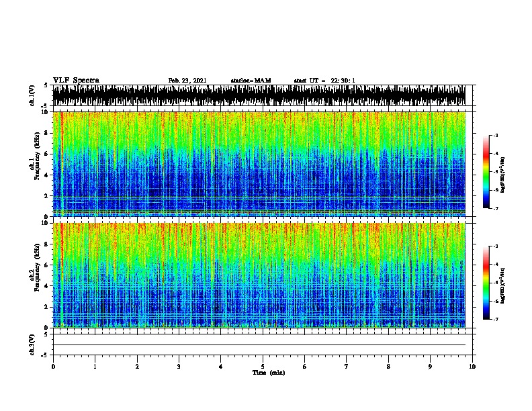This screenshot has width=532, height=411.
Task: Click the ch.1 color bar units label
Action: tap(503, 175)
